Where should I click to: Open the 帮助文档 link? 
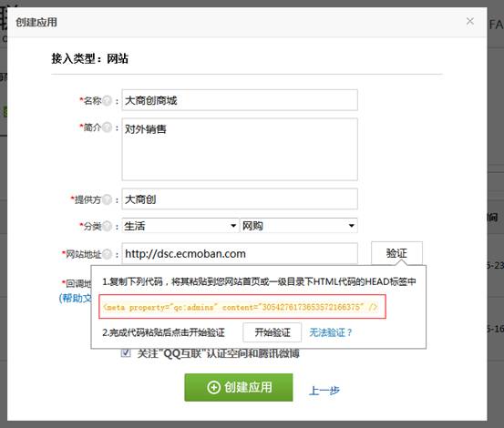tap(76, 299)
